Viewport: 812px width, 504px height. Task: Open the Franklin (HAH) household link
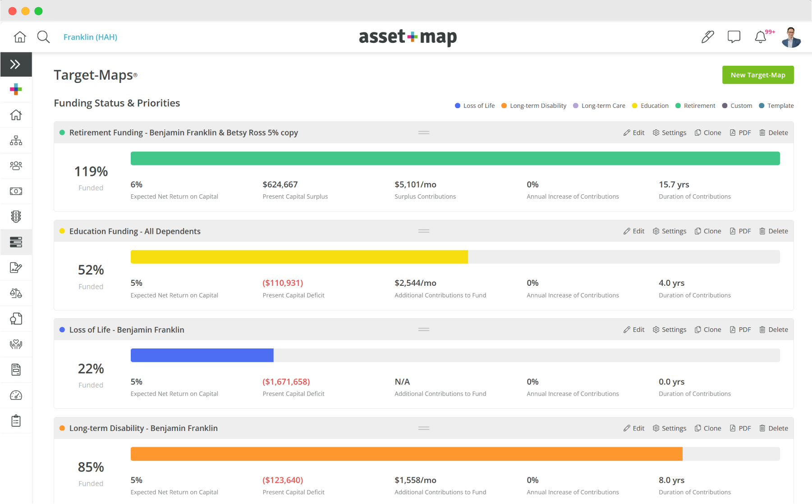[90, 37]
